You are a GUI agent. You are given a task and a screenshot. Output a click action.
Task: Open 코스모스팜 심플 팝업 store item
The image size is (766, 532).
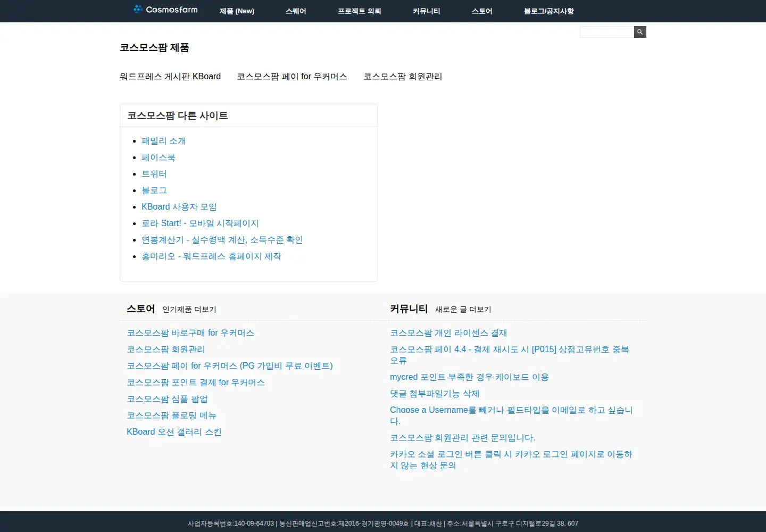click(x=168, y=399)
